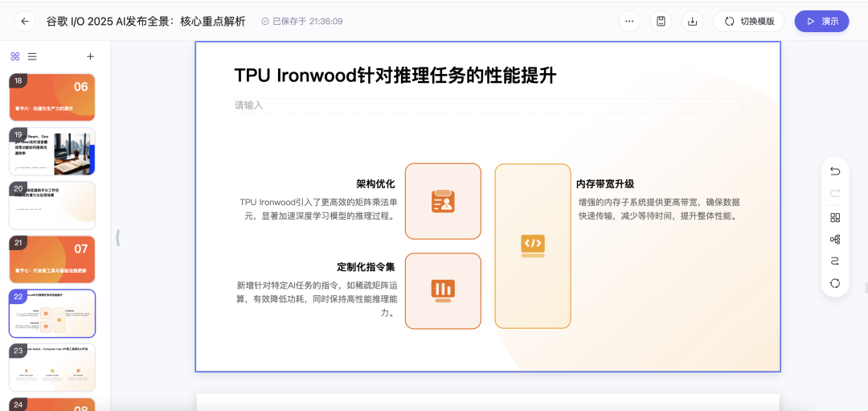Click the circular refresh icon in right toolbar

(x=835, y=284)
